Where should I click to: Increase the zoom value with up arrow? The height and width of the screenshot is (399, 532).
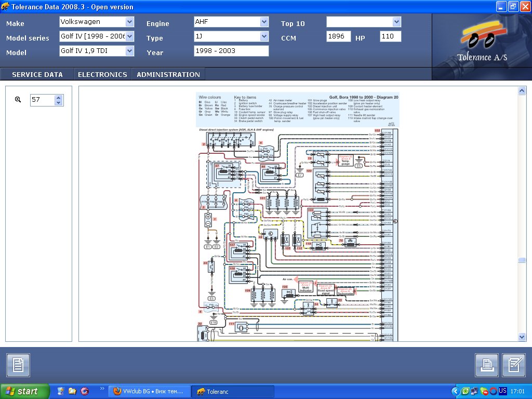coord(59,97)
